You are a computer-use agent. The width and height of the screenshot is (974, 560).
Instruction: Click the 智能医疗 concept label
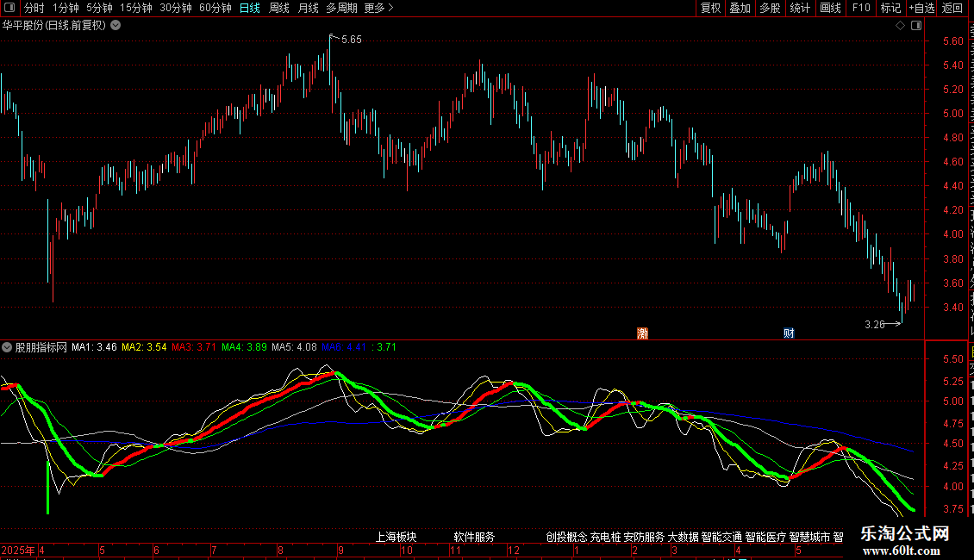point(766,537)
